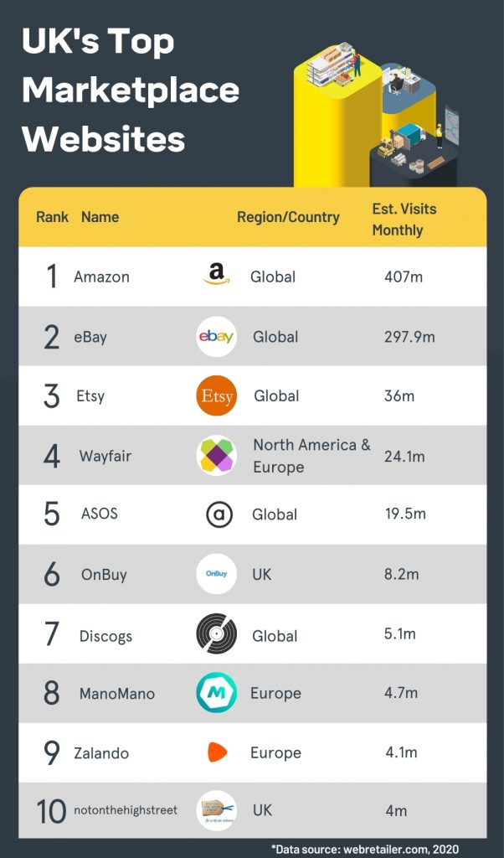
Task: Select the orange Etsy logo
Action: pyautogui.click(x=216, y=395)
